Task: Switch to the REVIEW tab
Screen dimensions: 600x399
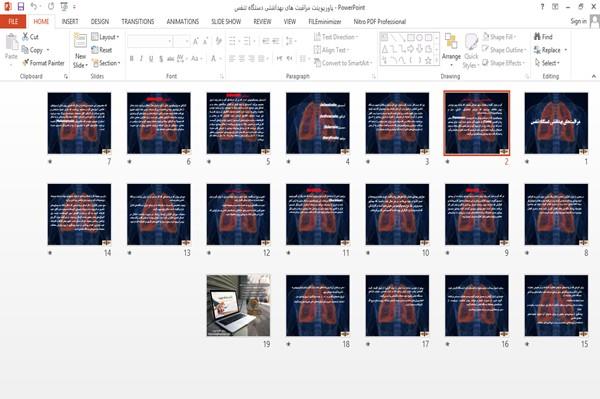Action: pos(262,21)
